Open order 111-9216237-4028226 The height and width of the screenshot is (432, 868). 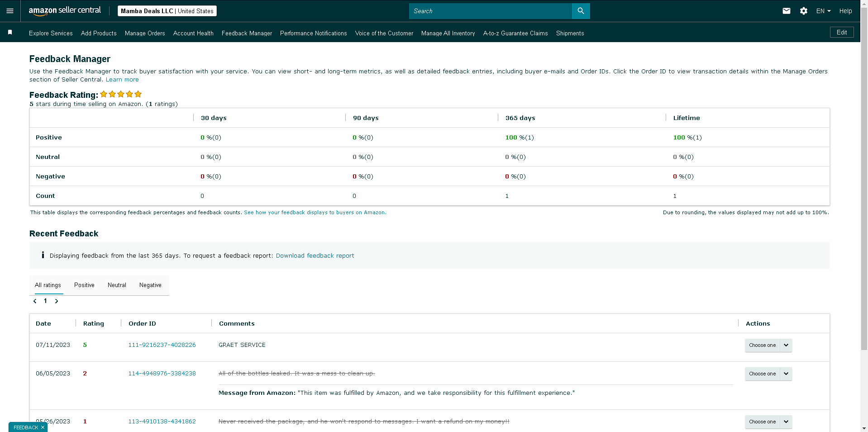click(x=162, y=345)
